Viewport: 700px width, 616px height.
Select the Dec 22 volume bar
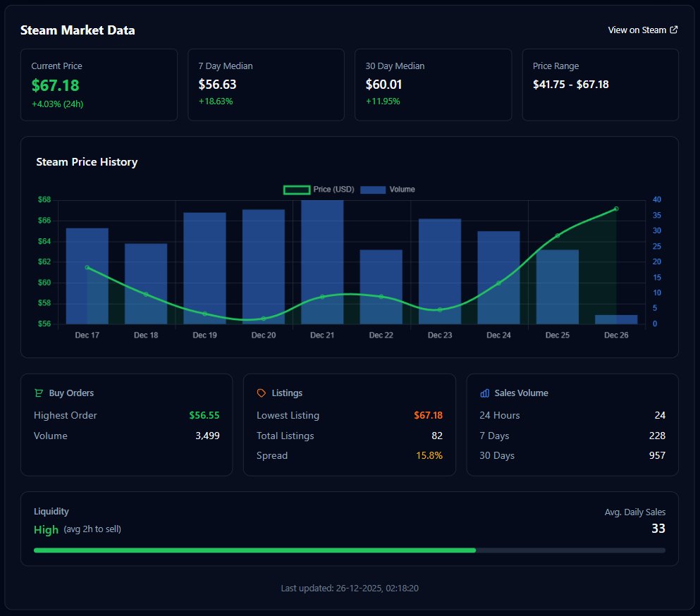tap(381, 287)
